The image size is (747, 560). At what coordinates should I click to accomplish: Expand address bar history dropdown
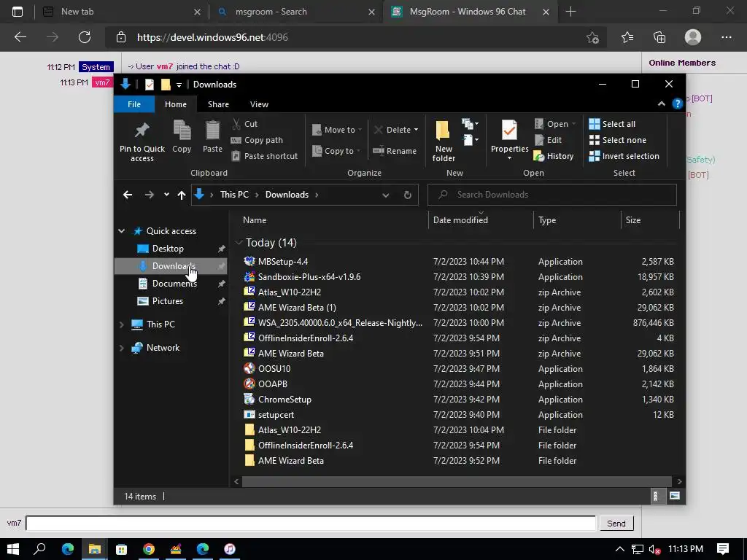tap(385, 195)
